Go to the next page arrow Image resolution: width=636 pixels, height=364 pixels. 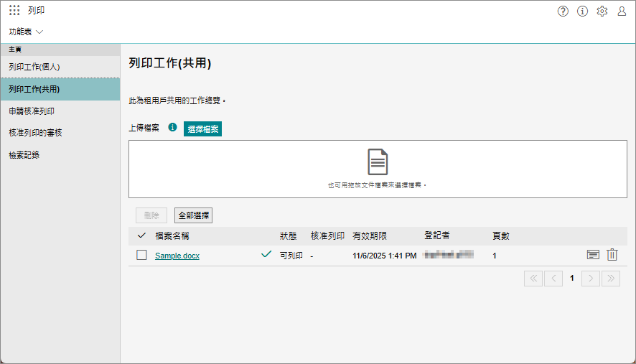coord(590,279)
